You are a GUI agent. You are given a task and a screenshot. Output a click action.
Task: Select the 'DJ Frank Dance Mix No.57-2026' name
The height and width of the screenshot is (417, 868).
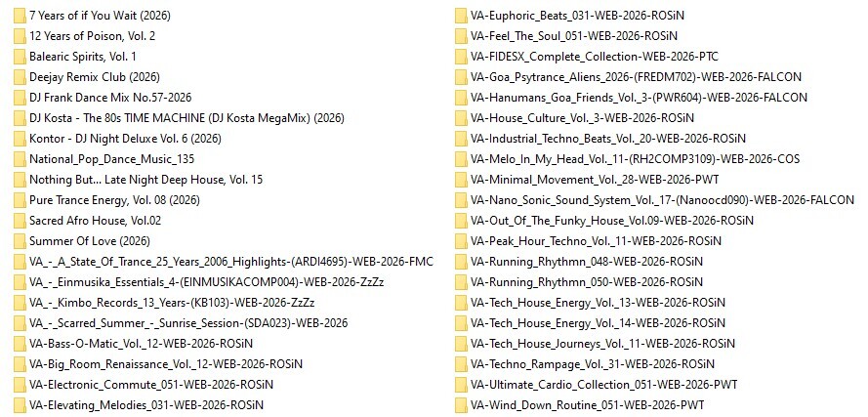pos(110,98)
